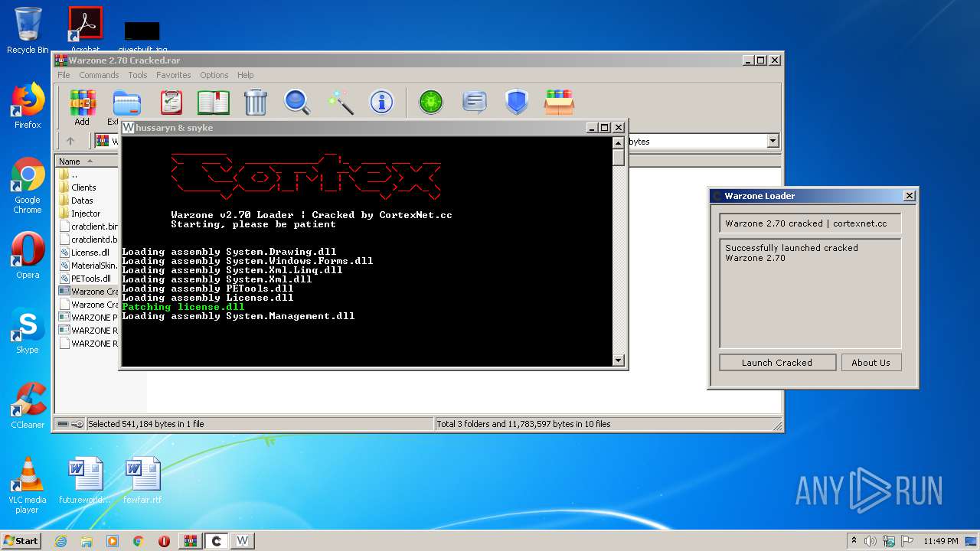
Task: Launch Firefox from the desktop
Action: [x=28, y=106]
